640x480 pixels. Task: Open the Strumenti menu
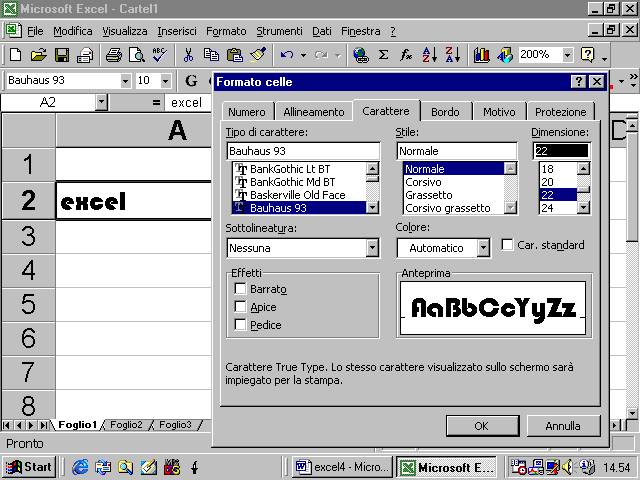point(279,31)
